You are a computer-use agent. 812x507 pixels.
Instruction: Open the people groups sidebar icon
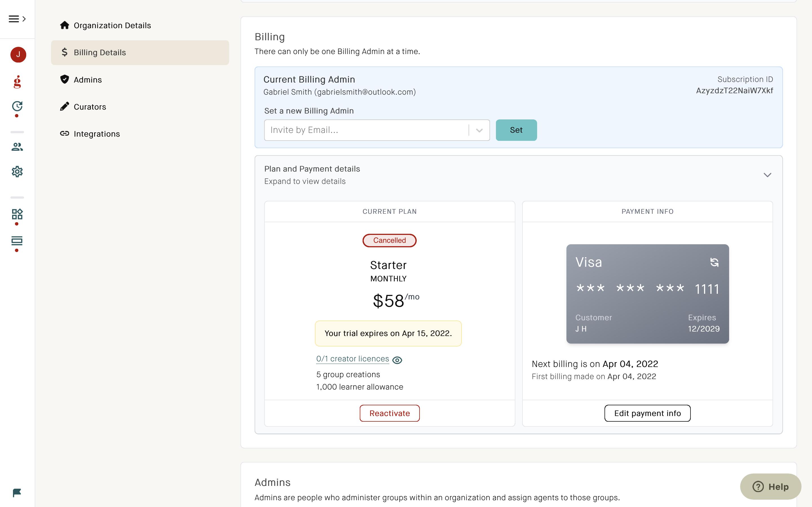tap(17, 147)
